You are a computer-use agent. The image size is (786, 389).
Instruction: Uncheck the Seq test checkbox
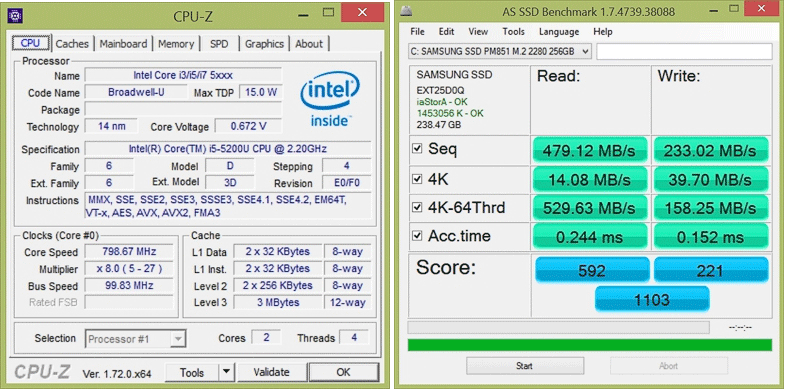click(x=417, y=149)
